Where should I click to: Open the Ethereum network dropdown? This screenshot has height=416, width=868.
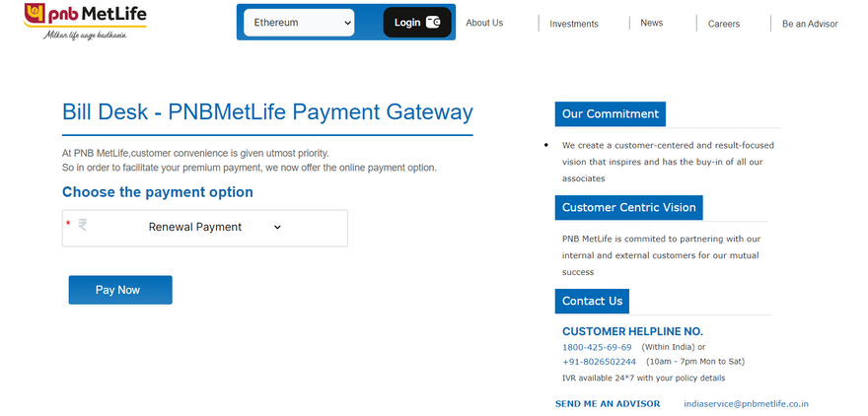[x=299, y=23]
